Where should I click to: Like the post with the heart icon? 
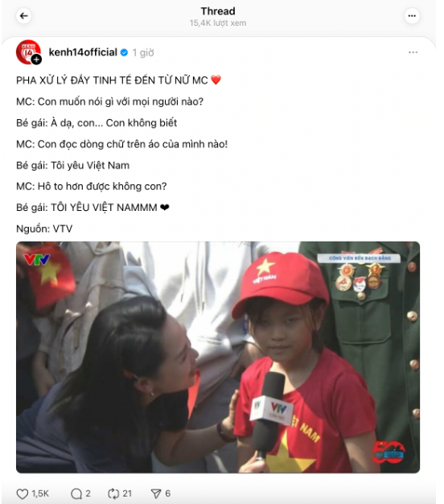(23, 494)
